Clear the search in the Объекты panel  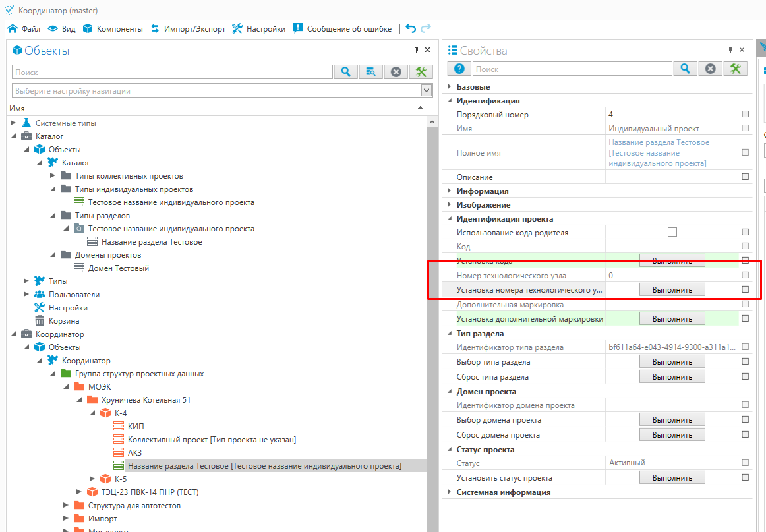(396, 72)
